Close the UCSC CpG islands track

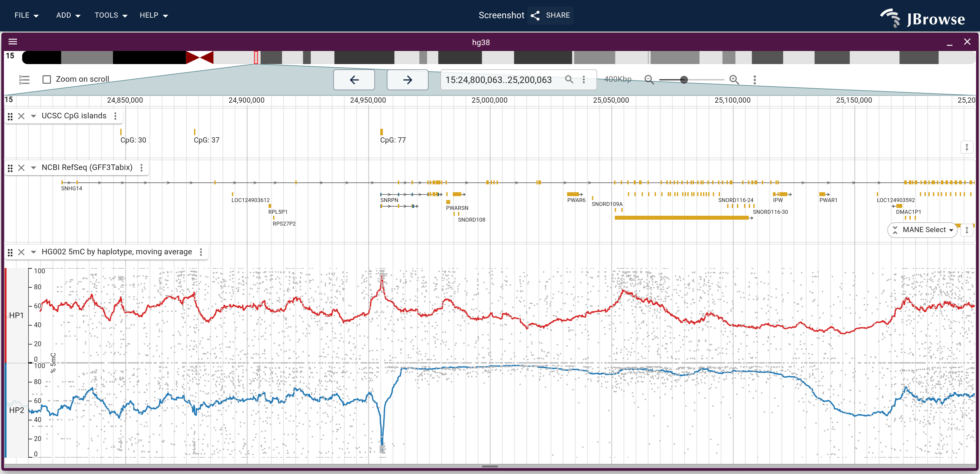(x=21, y=116)
